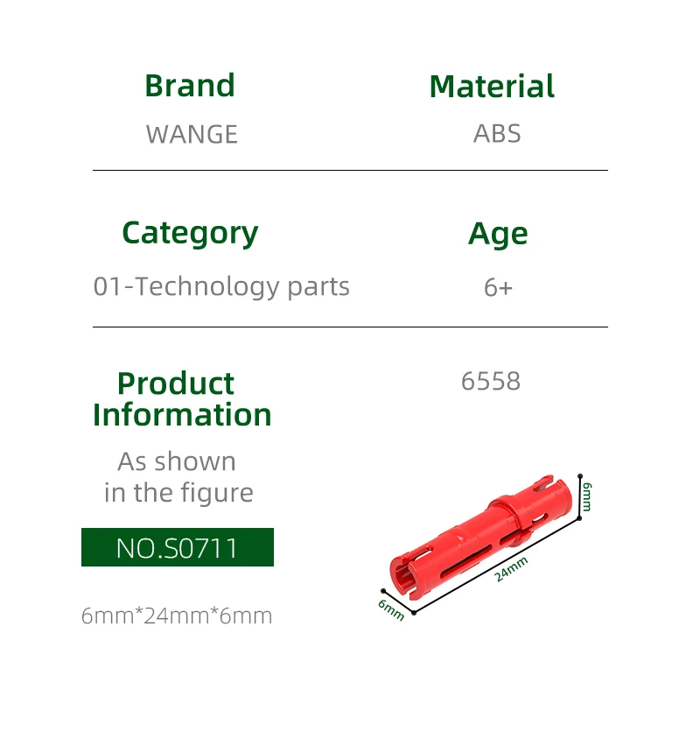Click the Brand heading

190,86
